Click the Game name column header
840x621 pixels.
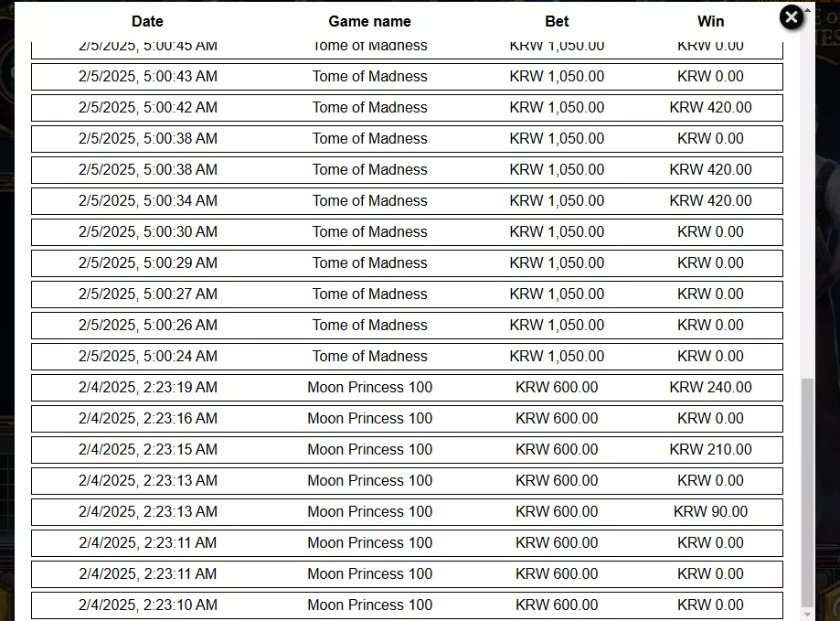[369, 21]
